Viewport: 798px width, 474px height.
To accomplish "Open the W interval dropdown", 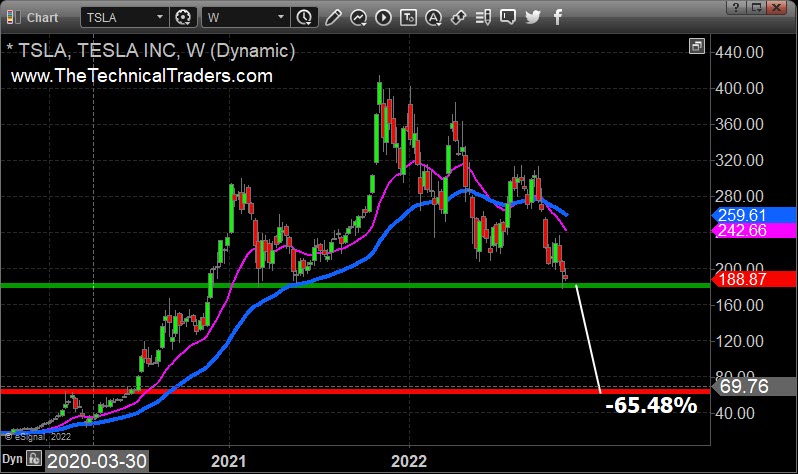I will coord(280,17).
